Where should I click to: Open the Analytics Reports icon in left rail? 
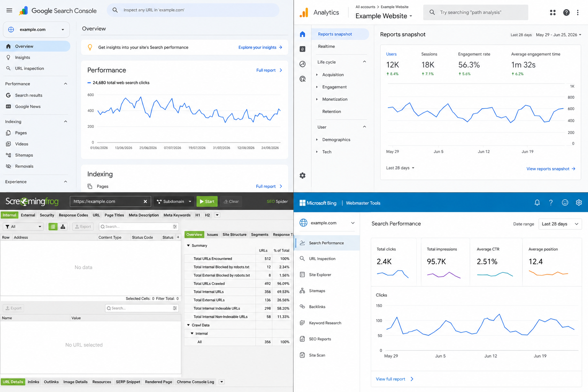[302, 49]
